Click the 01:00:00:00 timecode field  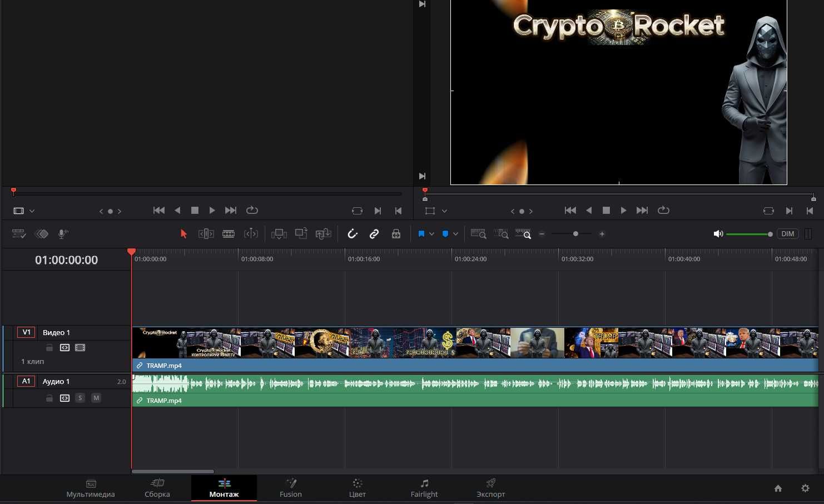click(66, 260)
